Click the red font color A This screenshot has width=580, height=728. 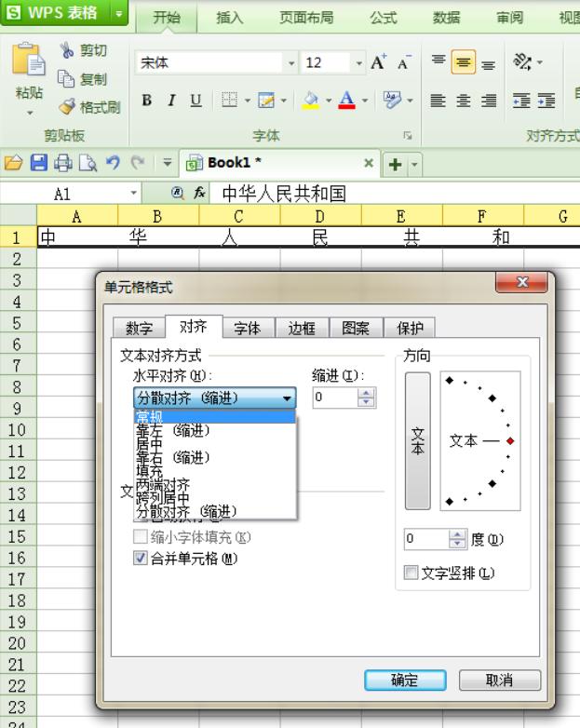(x=347, y=101)
